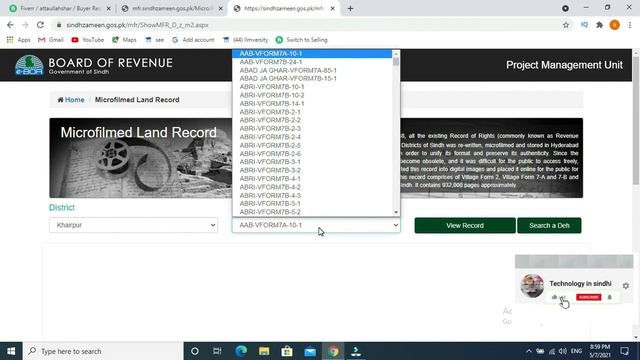Launch Microsoft Edge from taskbar
This screenshot has height=360, width=640.
pyautogui.click(x=241, y=351)
